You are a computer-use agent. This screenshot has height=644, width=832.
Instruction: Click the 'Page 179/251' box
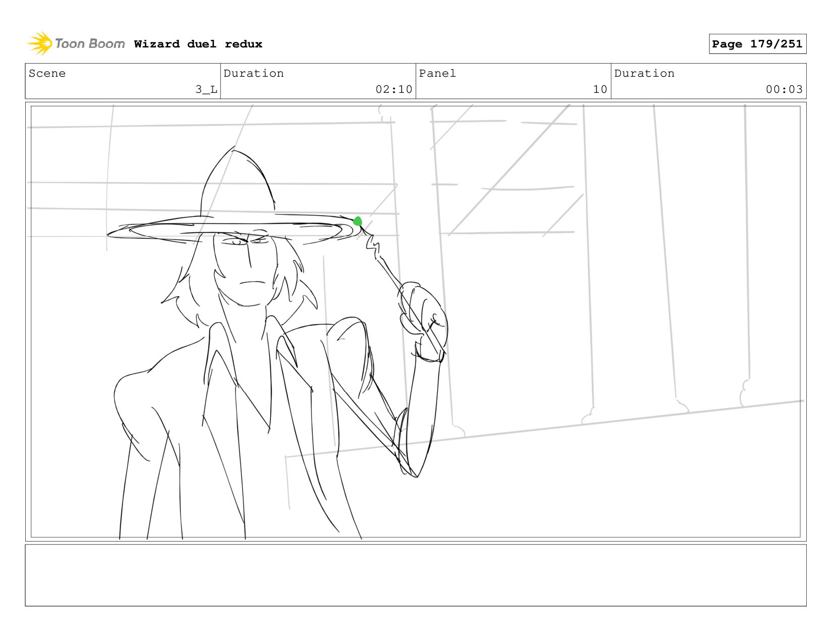pyautogui.click(x=757, y=44)
